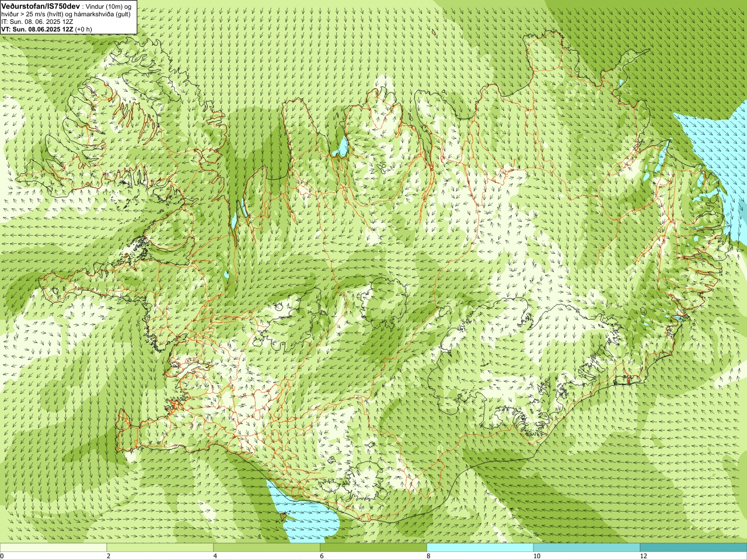
Task: Click the 'hviður > 25 m/s (hvítt)' description line
Action: pyautogui.click(x=66, y=14)
